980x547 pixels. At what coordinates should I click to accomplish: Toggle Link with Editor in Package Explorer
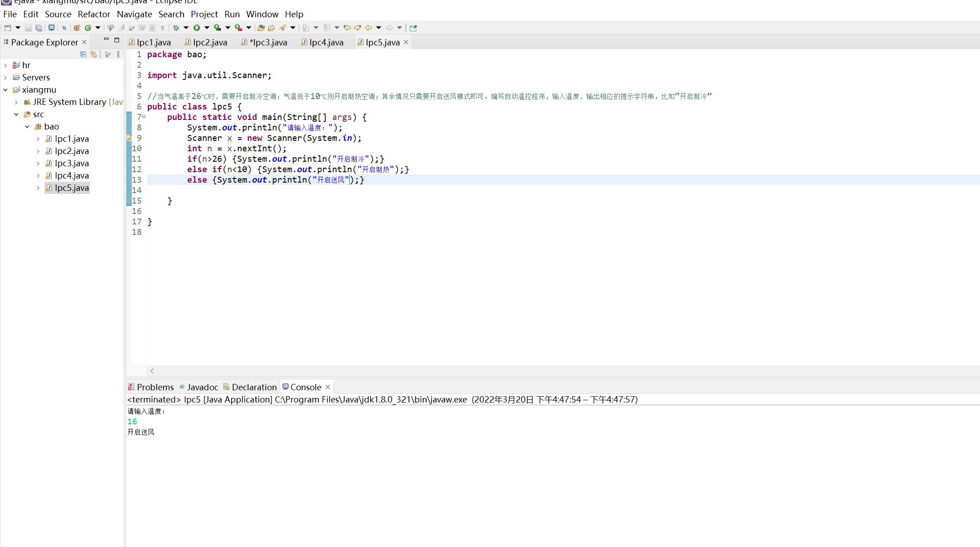coord(94,55)
